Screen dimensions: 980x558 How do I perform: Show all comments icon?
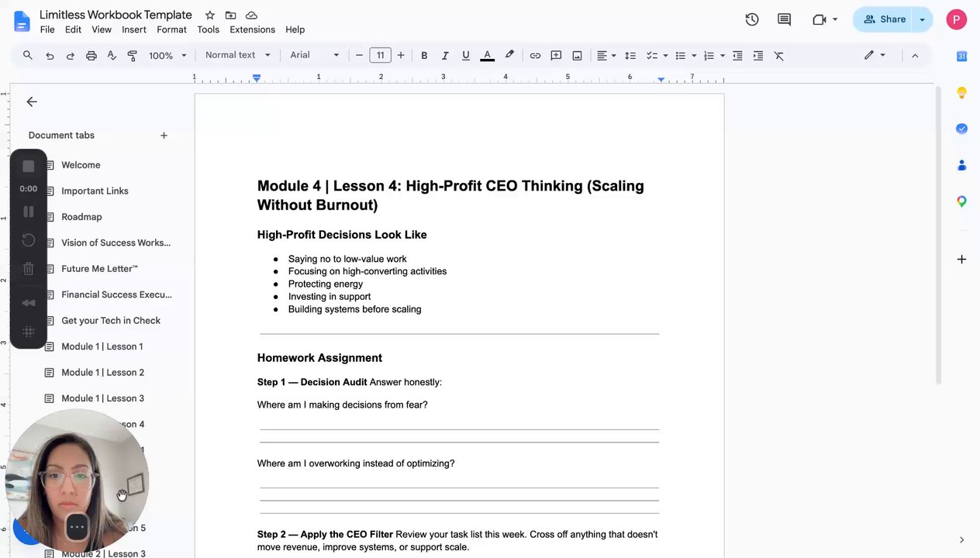click(x=784, y=19)
